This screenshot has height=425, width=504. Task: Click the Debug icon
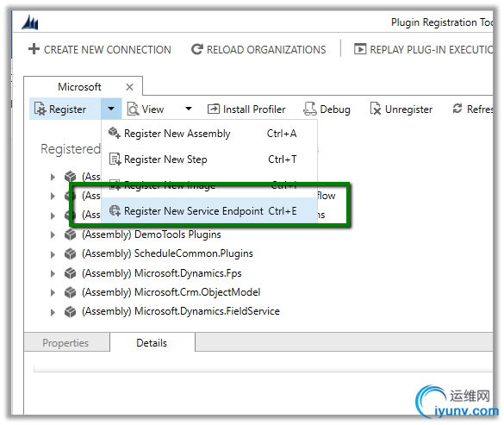(310, 109)
